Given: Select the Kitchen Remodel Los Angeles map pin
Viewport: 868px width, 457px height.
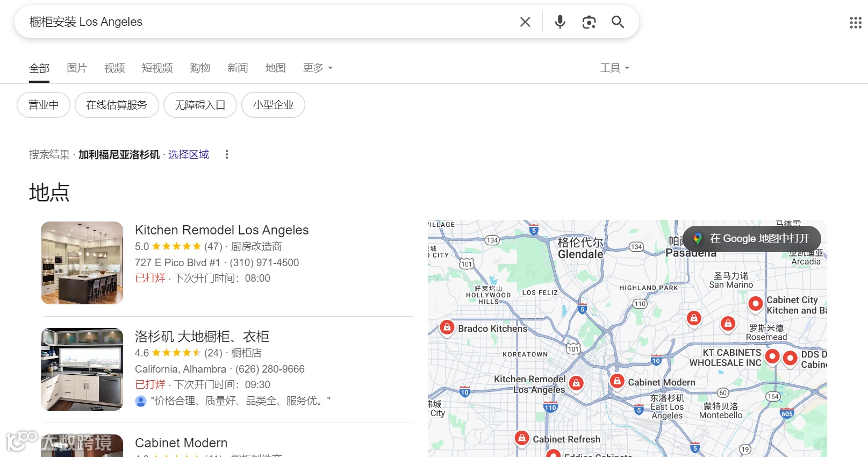Looking at the screenshot, I should click(x=576, y=383).
